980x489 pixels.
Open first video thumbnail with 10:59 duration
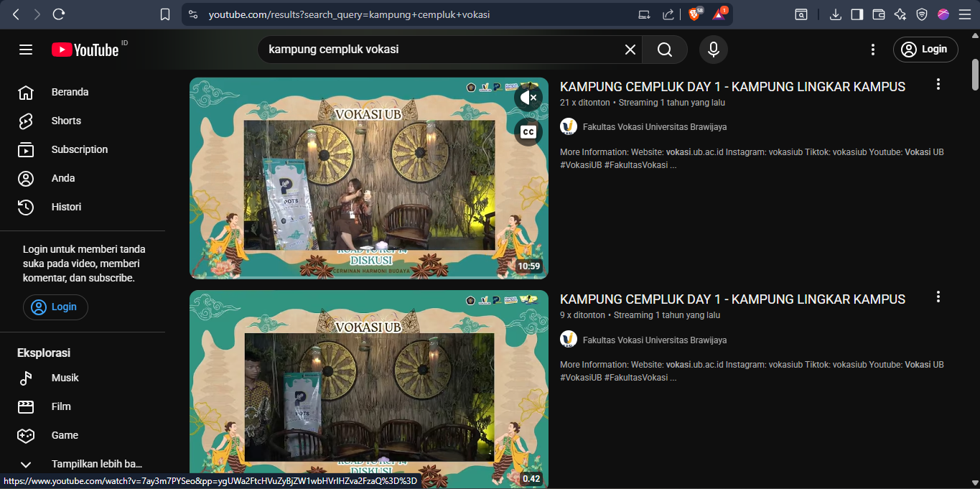coord(369,178)
